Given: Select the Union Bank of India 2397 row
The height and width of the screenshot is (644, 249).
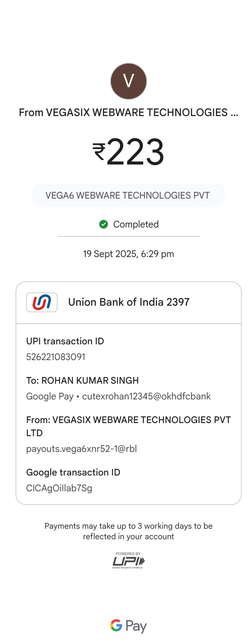Looking at the screenshot, I should coord(129,302).
